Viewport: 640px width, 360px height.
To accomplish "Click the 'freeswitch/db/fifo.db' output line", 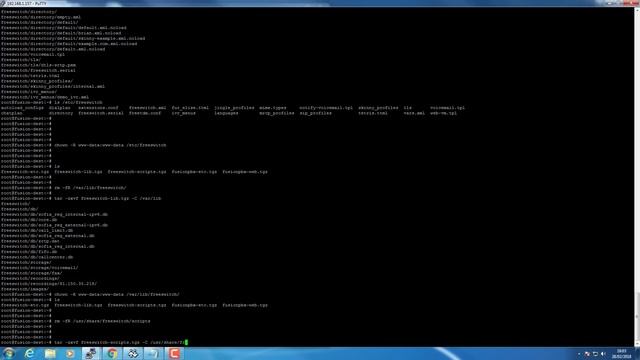I will coord(29,252).
